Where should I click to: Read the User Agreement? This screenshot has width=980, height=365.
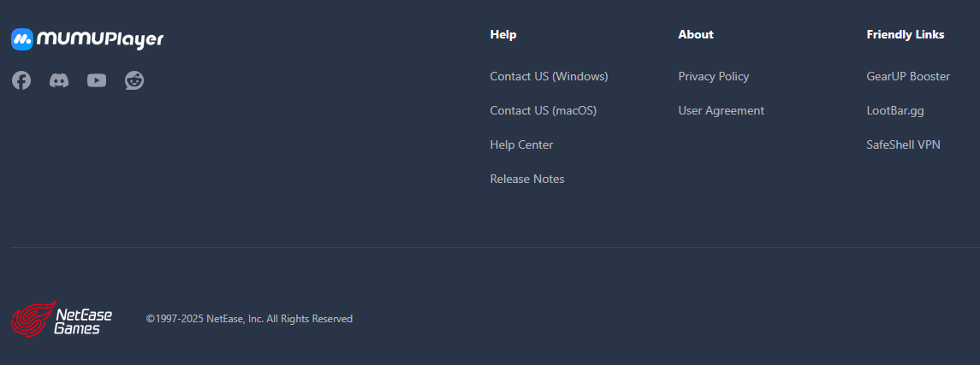[x=721, y=110]
